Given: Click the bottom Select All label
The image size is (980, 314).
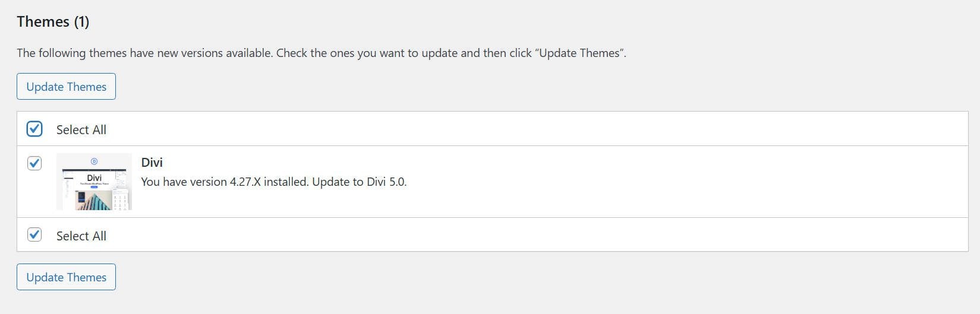Looking at the screenshot, I should [x=81, y=236].
